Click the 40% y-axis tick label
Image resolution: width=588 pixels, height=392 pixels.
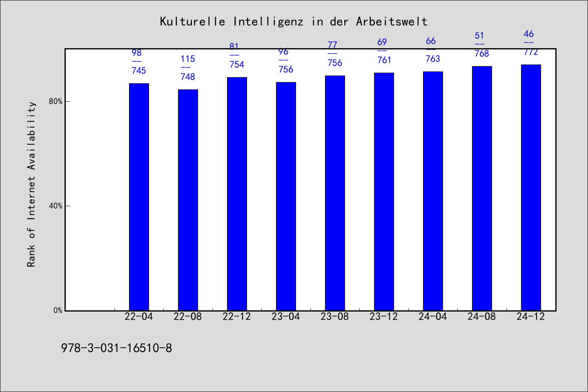pos(56,206)
